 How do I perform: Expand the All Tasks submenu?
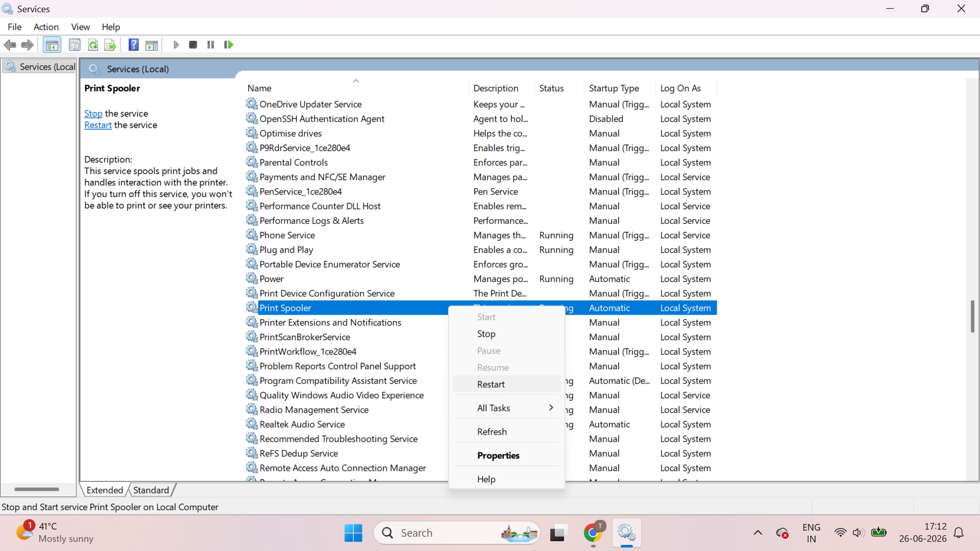point(506,408)
